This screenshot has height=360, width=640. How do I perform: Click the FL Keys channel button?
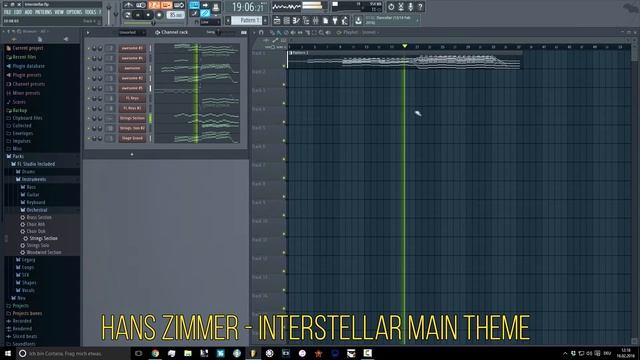point(132,98)
